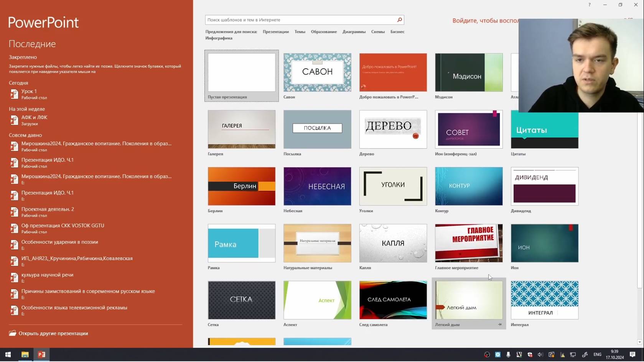Open PowerPoint Help via question mark icon

coord(589,5)
